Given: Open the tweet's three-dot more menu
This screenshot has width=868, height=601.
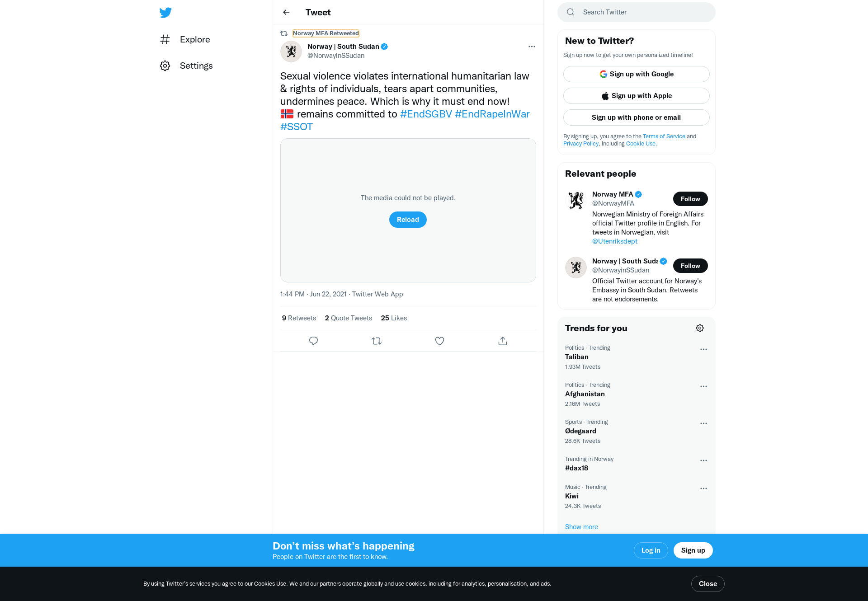Looking at the screenshot, I should [x=532, y=47].
